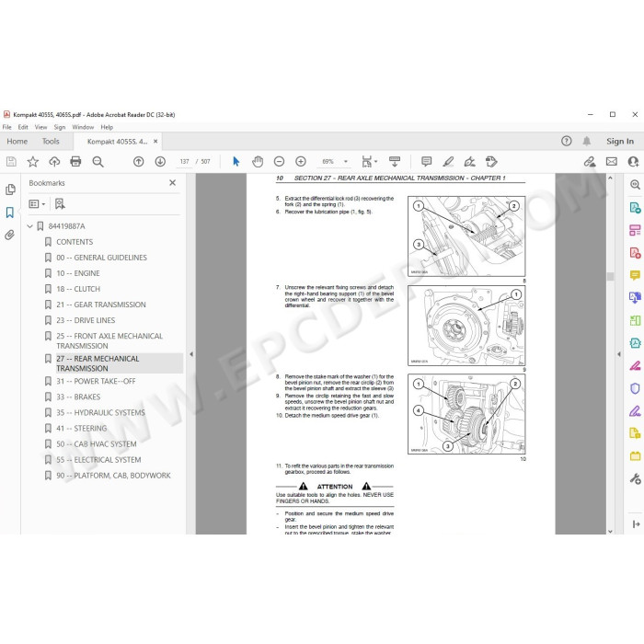The width and height of the screenshot is (644, 644).
Task: Add a comment with sticky note icon
Action: click(x=426, y=161)
